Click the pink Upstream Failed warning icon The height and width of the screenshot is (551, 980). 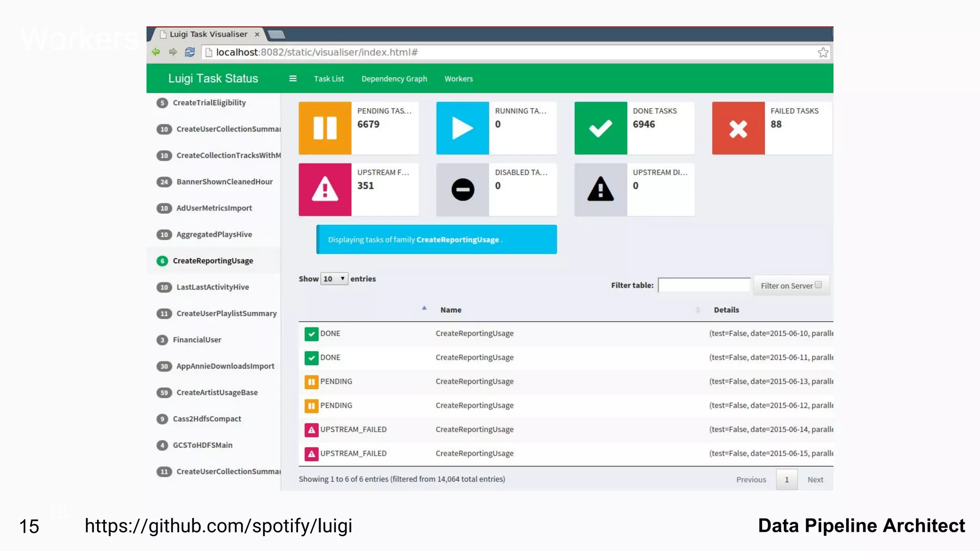click(x=325, y=189)
